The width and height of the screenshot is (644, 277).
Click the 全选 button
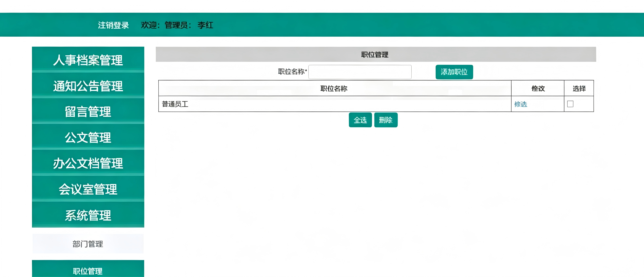[x=360, y=120]
